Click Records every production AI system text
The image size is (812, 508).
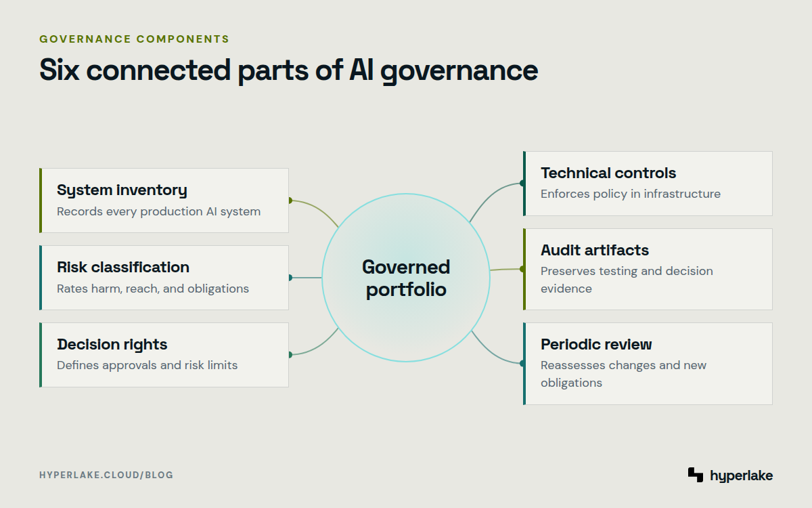[x=158, y=211]
